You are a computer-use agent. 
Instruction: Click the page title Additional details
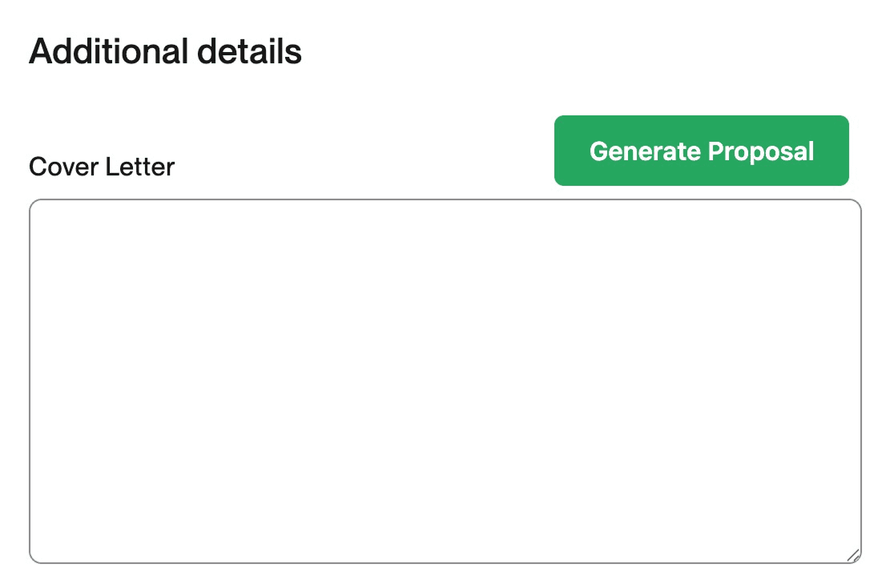point(164,50)
